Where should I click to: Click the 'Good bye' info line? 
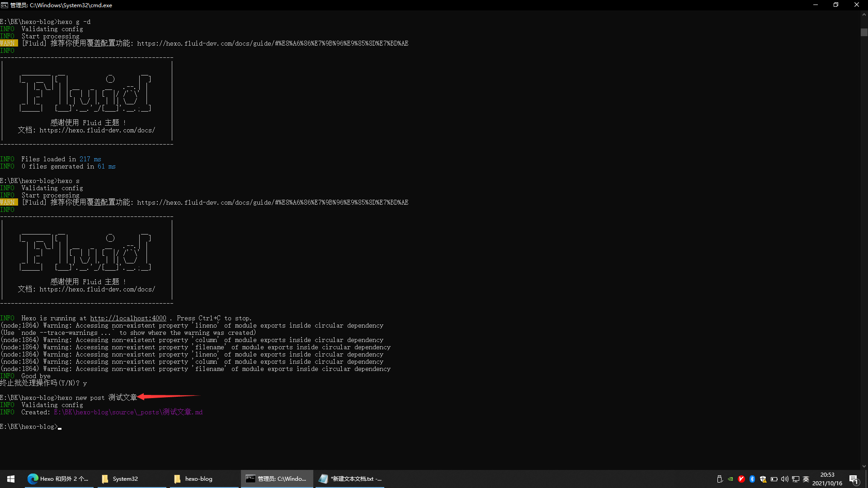coord(25,376)
